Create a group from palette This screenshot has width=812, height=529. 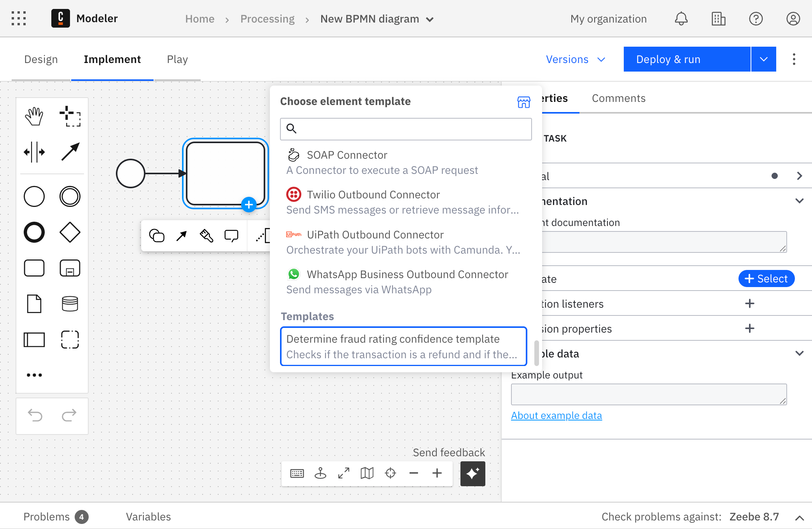[x=70, y=340]
